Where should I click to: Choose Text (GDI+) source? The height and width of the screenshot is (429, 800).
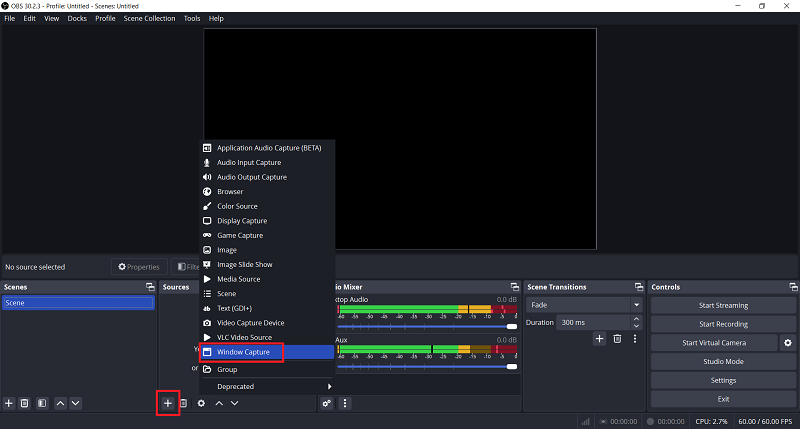click(x=267, y=308)
